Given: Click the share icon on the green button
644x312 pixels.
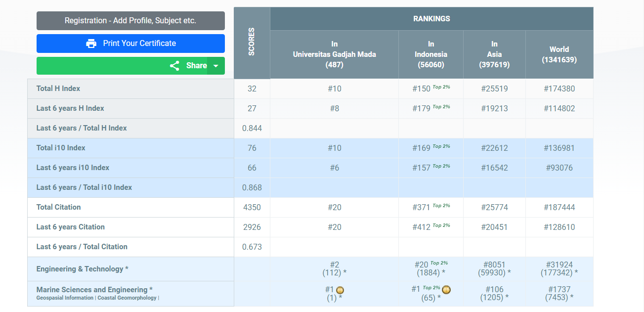Looking at the screenshot, I should 174,66.
